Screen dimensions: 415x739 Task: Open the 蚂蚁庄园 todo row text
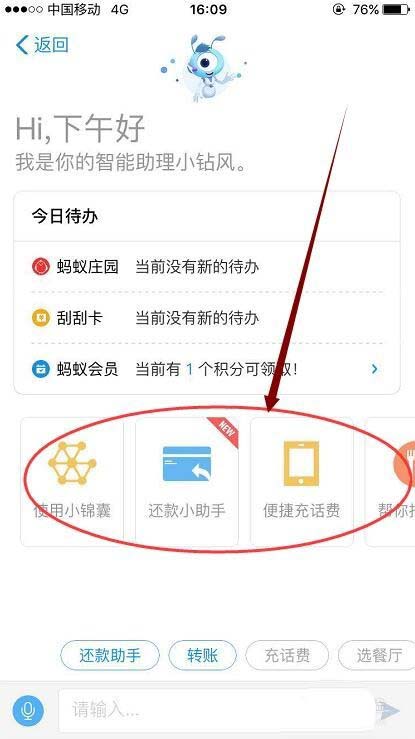point(207,267)
